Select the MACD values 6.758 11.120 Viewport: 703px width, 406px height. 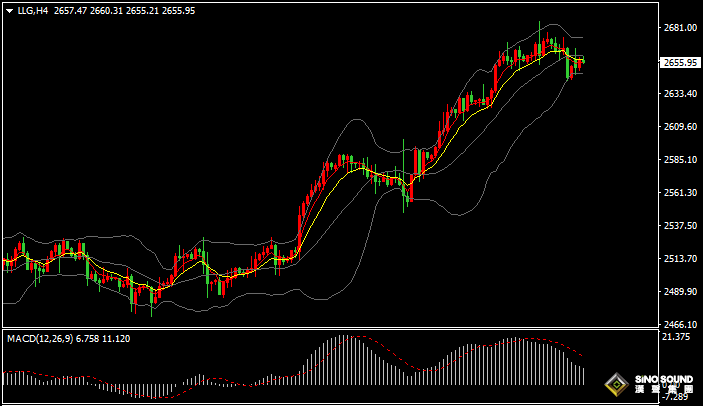pyautogui.click(x=103, y=339)
